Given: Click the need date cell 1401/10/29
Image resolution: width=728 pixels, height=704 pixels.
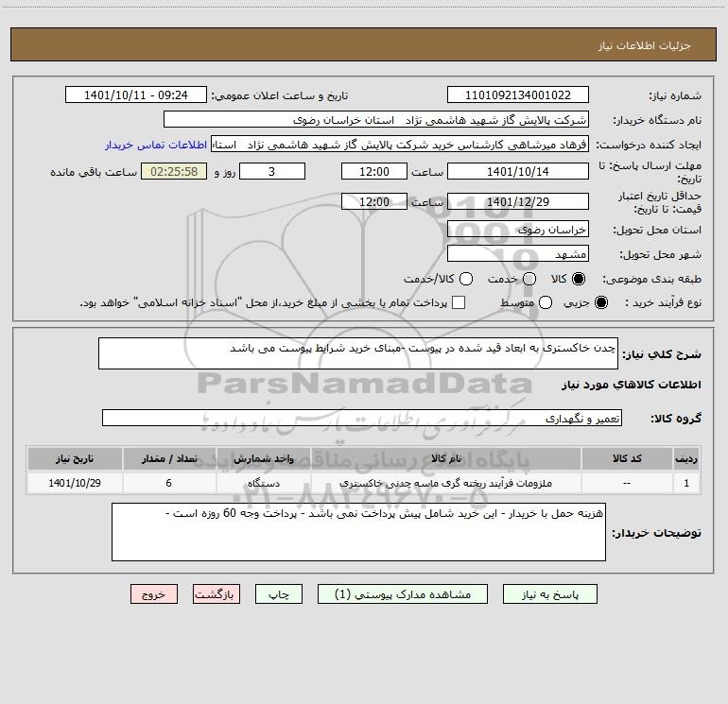Looking at the screenshot, I should [75, 483].
